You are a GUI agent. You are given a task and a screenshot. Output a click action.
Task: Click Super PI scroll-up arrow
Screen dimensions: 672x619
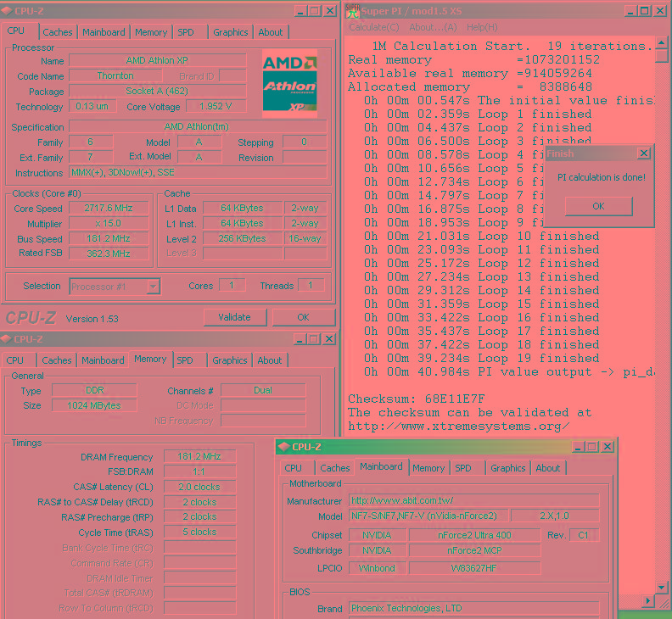point(661,43)
